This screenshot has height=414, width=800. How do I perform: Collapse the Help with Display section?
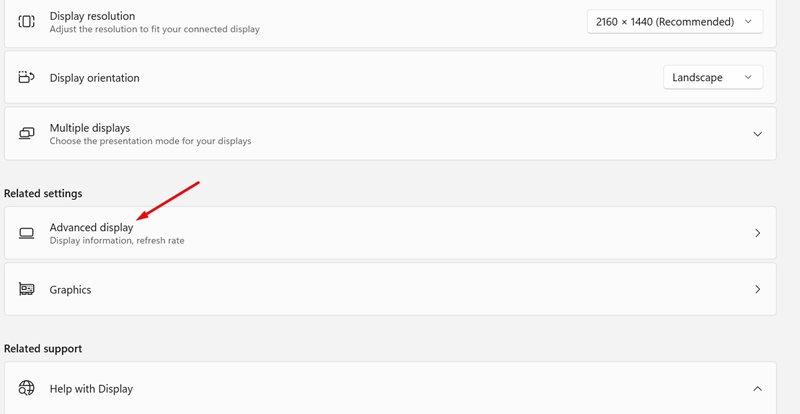pos(758,388)
